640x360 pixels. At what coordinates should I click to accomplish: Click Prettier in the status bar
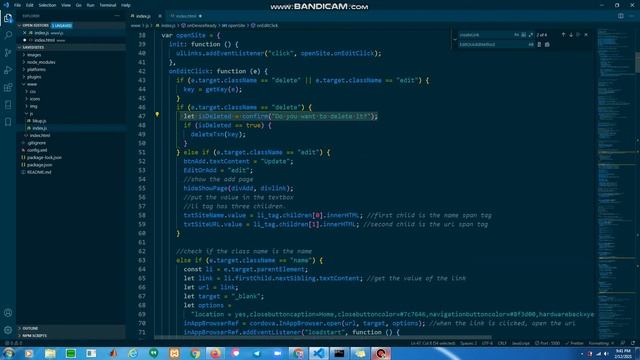pyautogui.click(x=575, y=343)
